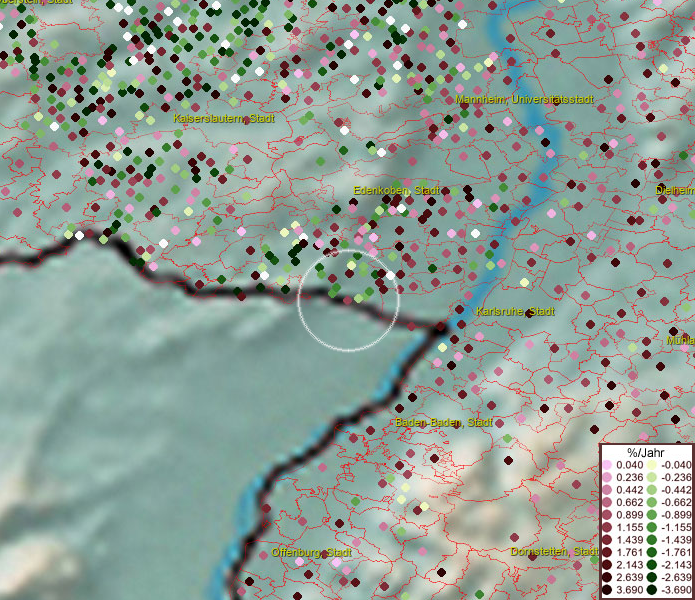Pick the dark 3.690 legend swatch
695x600 pixels.
point(607,590)
